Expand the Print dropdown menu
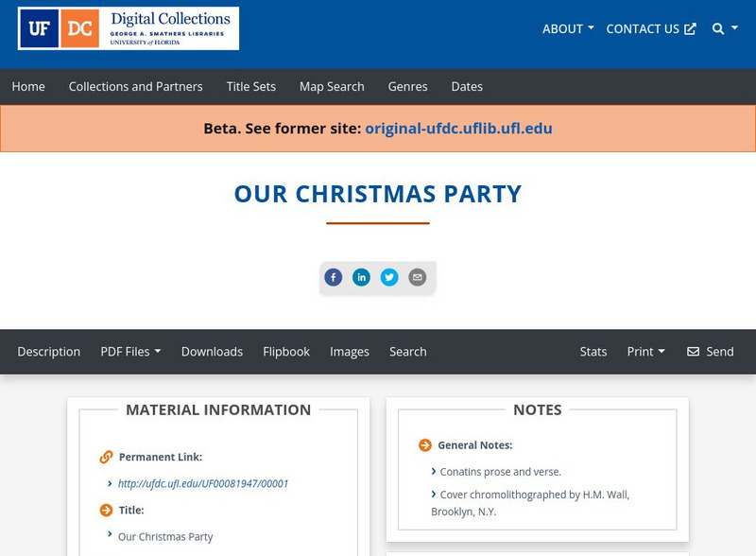 646,352
